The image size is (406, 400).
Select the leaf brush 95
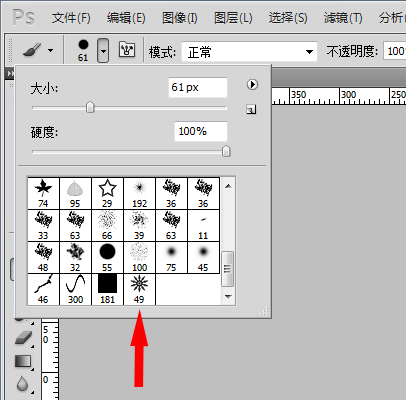coord(75,193)
